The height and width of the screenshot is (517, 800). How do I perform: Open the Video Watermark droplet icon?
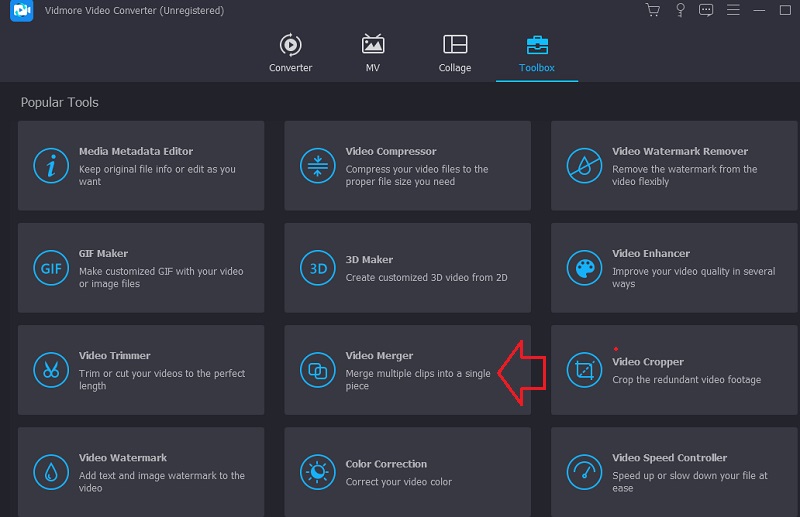[51, 471]
